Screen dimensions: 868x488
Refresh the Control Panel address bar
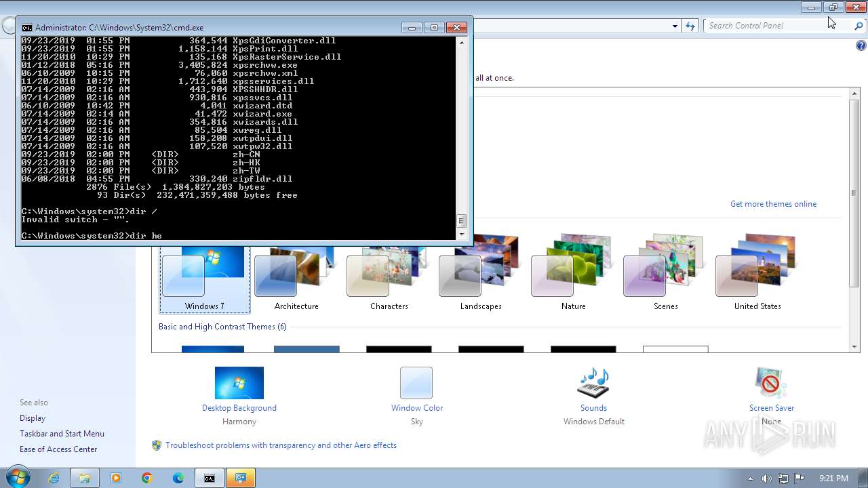[x=690, y=26]
